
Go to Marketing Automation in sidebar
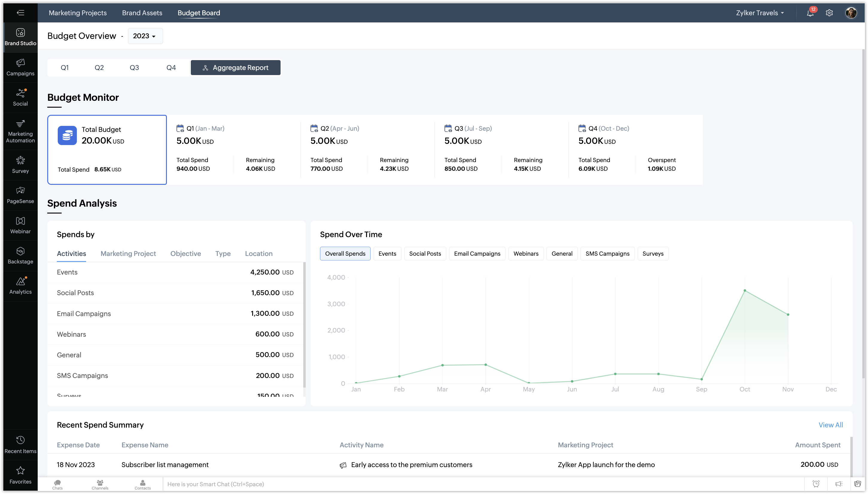[20, 131]
